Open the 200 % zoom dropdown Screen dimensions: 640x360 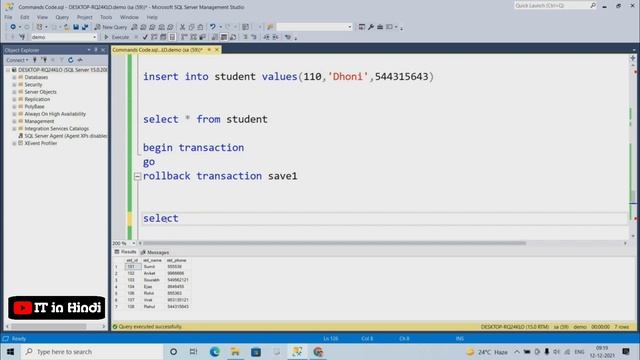133,243
